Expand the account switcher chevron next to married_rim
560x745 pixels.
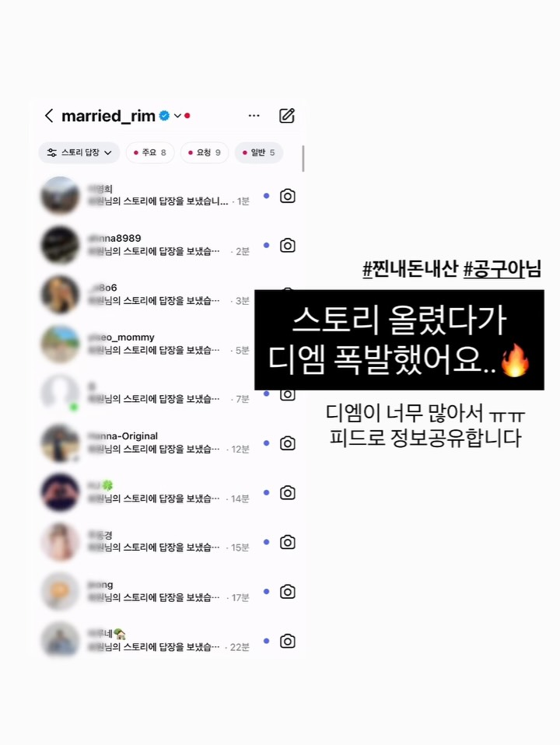tap(177, 115)
